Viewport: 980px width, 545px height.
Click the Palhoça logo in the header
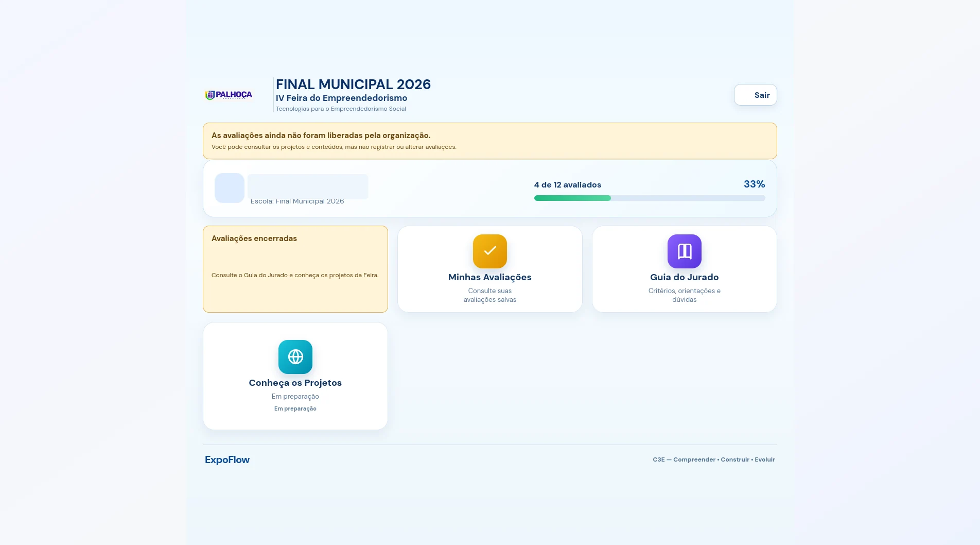[x=229, y=95]
